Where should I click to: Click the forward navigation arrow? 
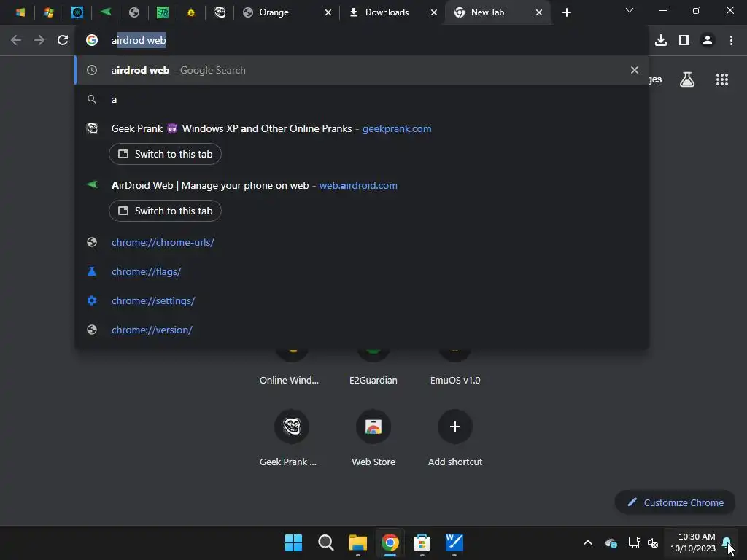pyautogui.click(x=39, y=40)
